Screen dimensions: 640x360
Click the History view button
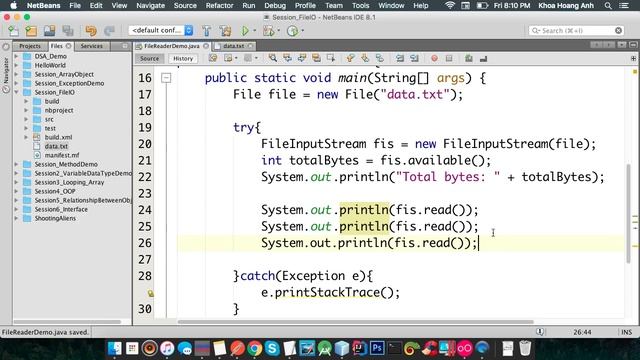point(183,58)
